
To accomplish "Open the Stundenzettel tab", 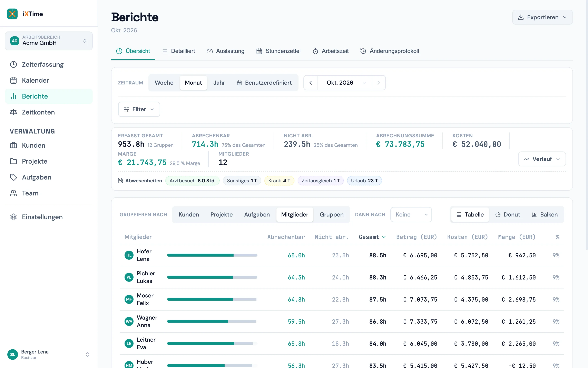I will pyautogui.click(x=278, y=51).
